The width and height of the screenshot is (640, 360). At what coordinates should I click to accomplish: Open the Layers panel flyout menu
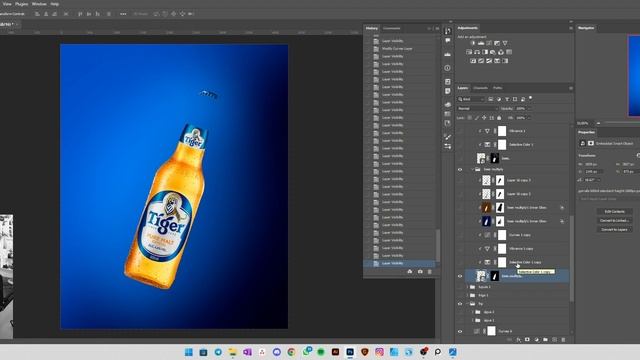[x=571, y=88]
